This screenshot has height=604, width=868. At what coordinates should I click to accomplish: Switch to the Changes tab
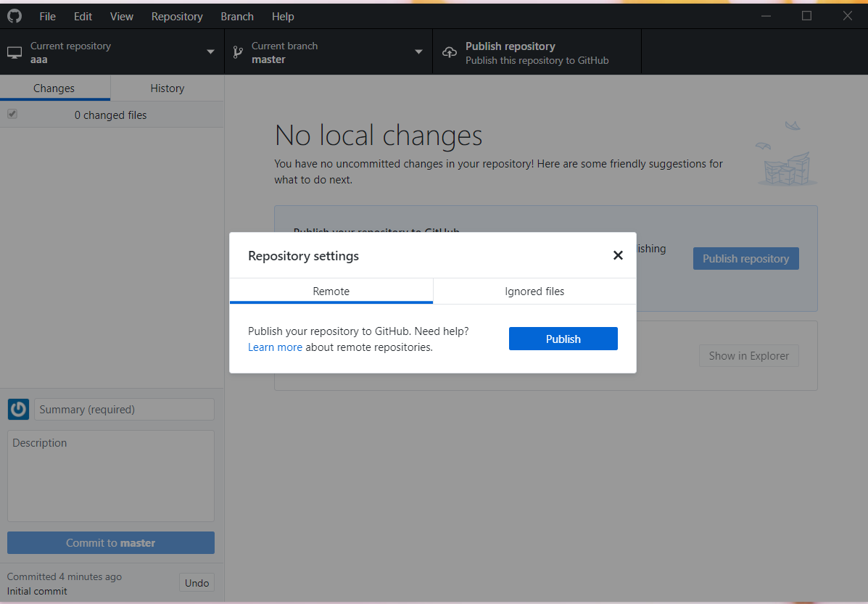(x=54, y=88)
